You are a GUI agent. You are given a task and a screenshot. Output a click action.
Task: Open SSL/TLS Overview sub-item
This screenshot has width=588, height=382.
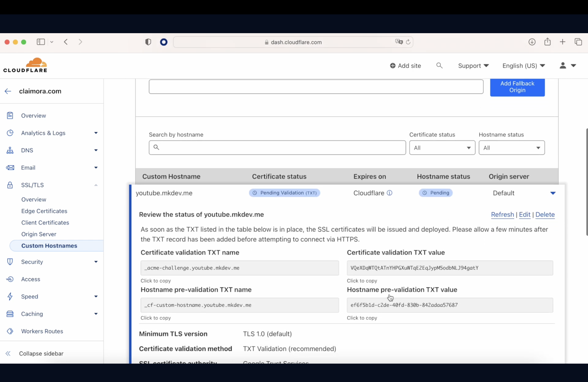34,199
